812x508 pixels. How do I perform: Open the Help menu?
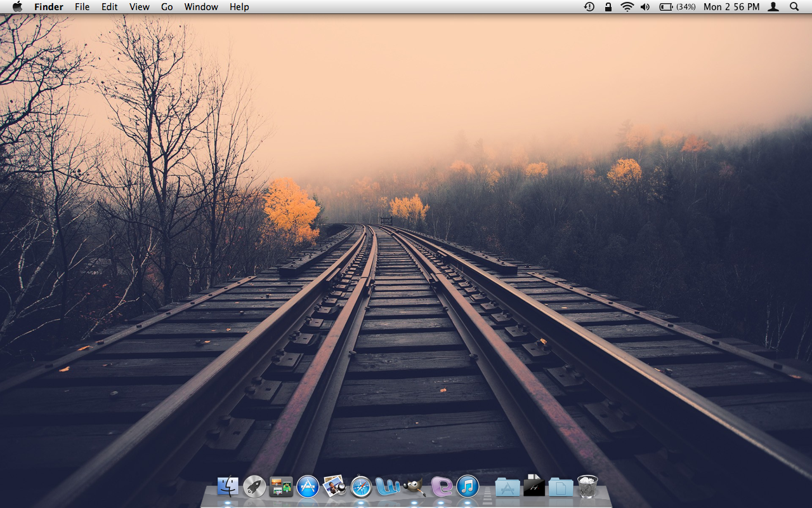[239, 7]
